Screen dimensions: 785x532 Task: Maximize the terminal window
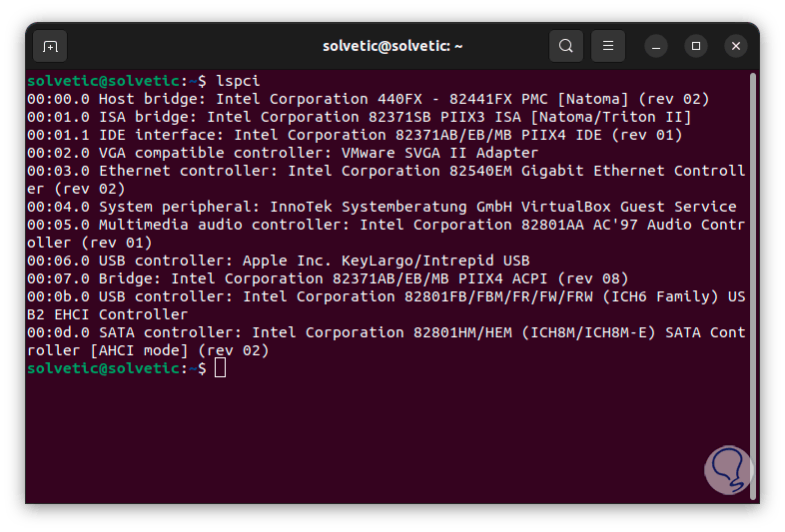coord(696,47)
